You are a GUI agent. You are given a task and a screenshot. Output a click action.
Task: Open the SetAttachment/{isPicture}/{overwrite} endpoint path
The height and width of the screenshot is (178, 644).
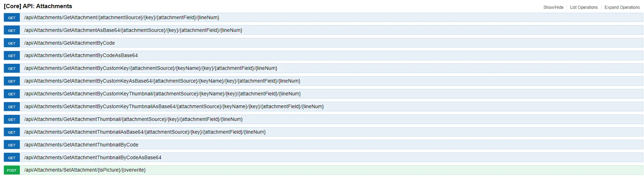[85, 170]
